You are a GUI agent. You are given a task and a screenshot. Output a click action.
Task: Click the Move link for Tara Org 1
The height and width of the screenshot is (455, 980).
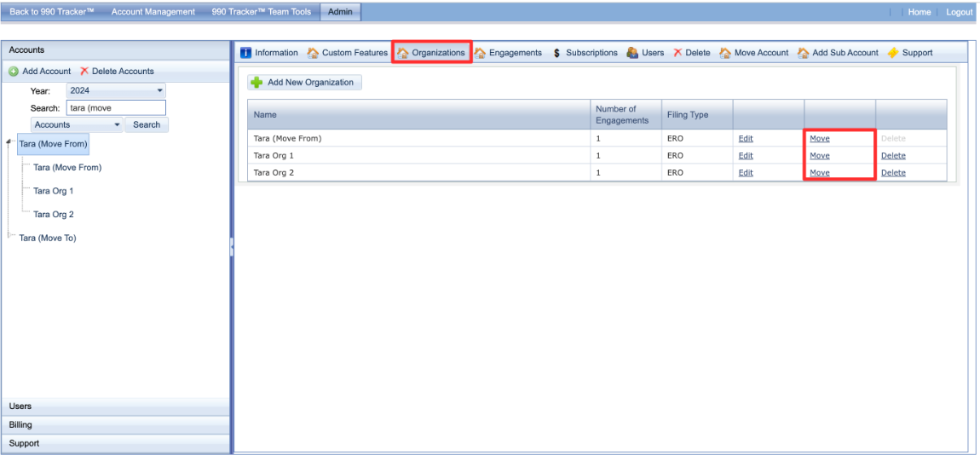(819, 156)
